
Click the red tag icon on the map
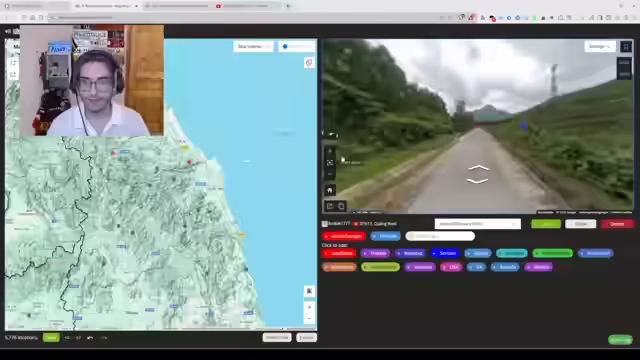[x=309, y=62]
